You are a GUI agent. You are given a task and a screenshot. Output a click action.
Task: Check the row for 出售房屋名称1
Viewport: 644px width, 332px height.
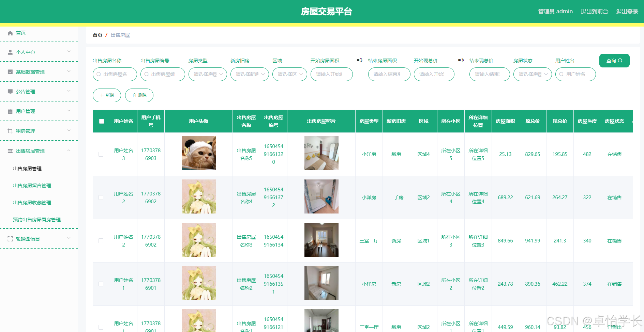tap(101, 327)
